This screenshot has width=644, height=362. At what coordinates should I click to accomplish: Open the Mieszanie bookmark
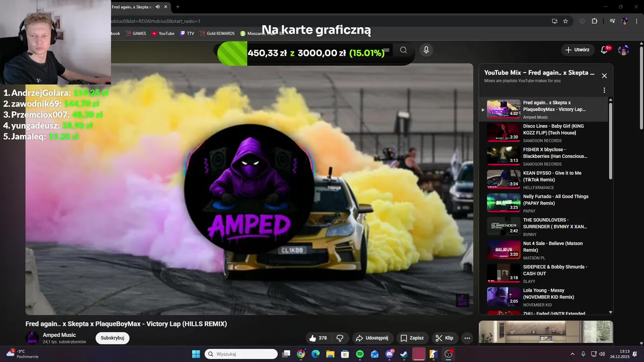coord(262,33)
